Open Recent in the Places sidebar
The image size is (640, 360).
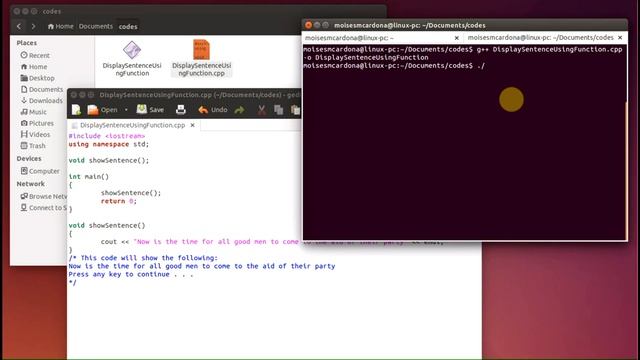[x=35, y=55]
